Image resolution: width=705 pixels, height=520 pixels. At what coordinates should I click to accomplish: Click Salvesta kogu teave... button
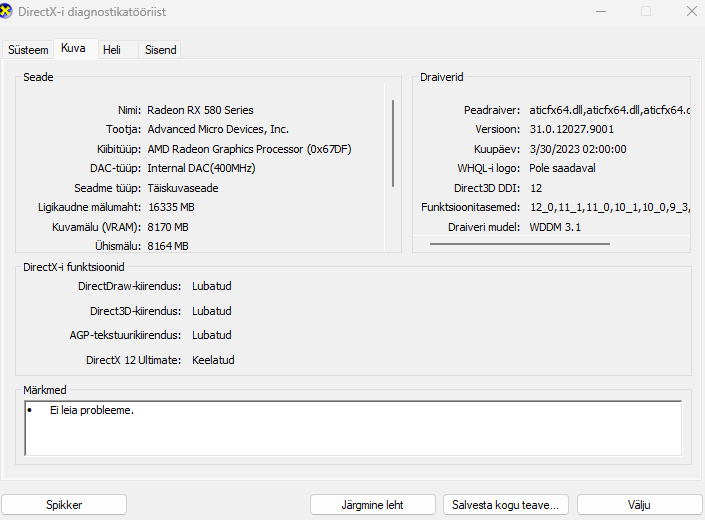(506, 505)
